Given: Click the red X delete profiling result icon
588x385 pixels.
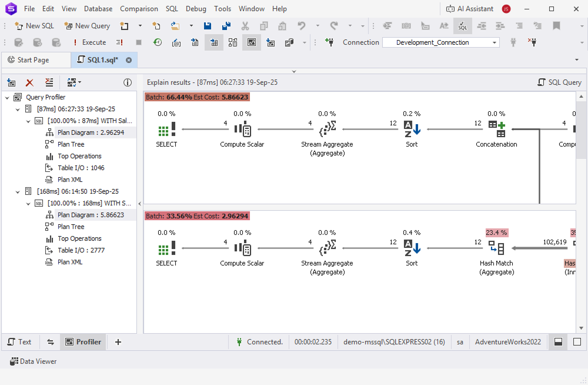Looking at the screenshot, I should pyautogui.click(x=29, y=82).
